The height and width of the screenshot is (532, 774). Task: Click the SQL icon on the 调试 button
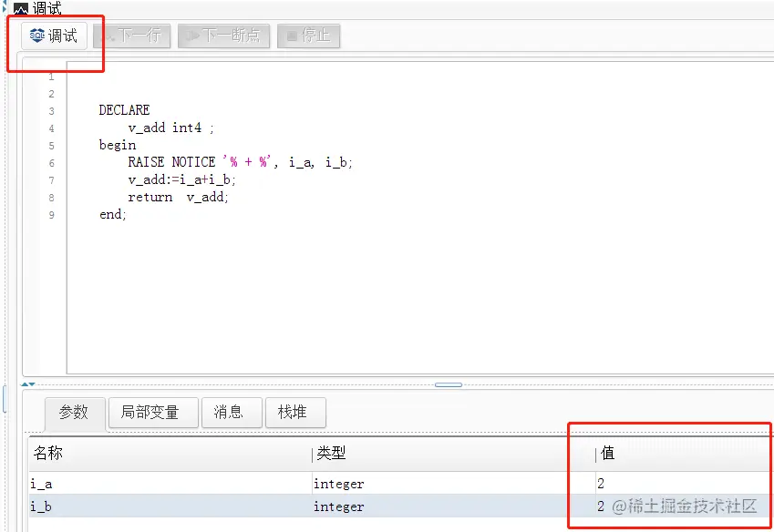pos(37,36)
